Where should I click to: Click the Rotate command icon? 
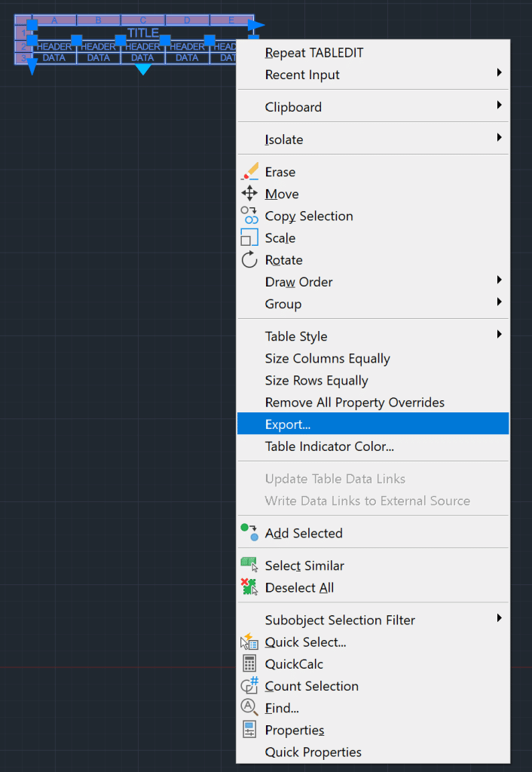pyautogui.click(x=249, y=259)
